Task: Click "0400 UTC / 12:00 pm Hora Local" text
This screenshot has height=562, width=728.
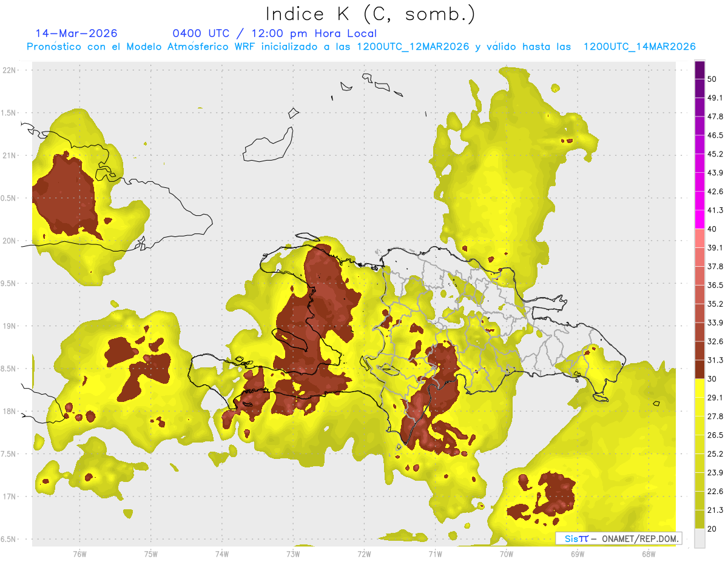Action: click(x=275, y=33)
